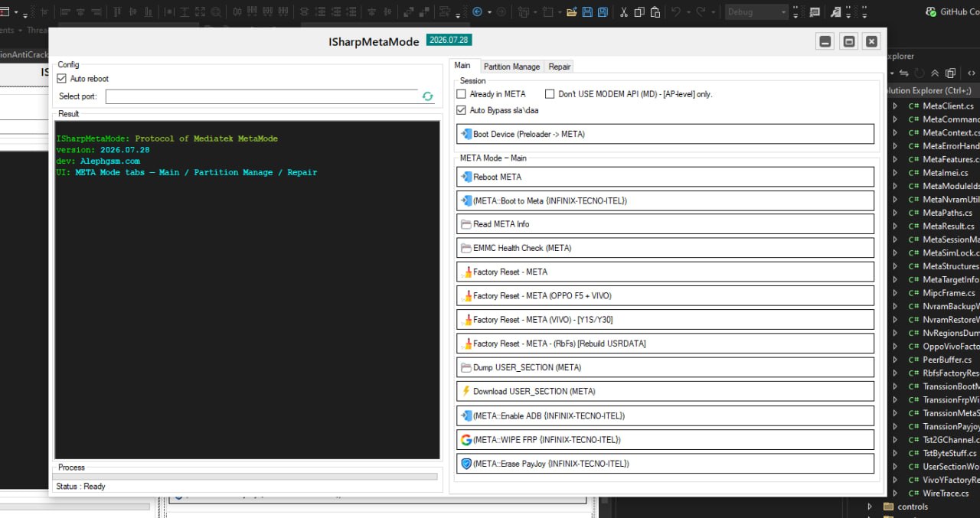Select MetaFeatures.cs in Solution Explorer

tap(950, 160)
